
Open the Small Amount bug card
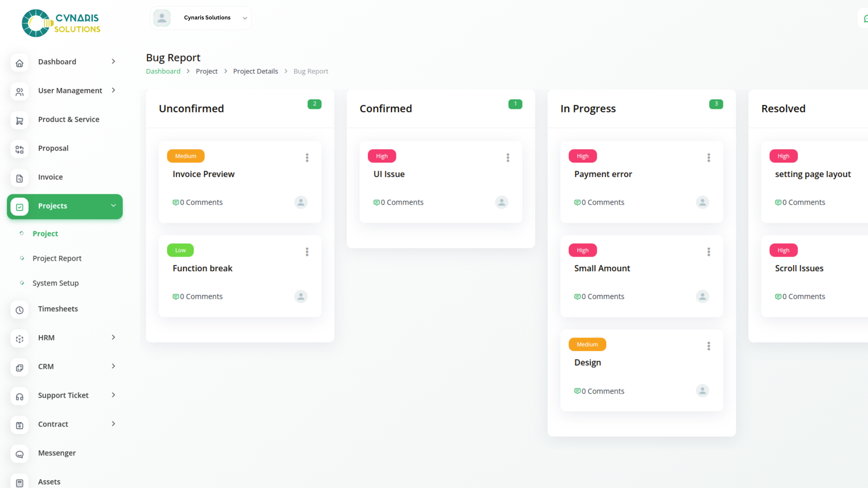pyautogui.click(x=602, y=268)
